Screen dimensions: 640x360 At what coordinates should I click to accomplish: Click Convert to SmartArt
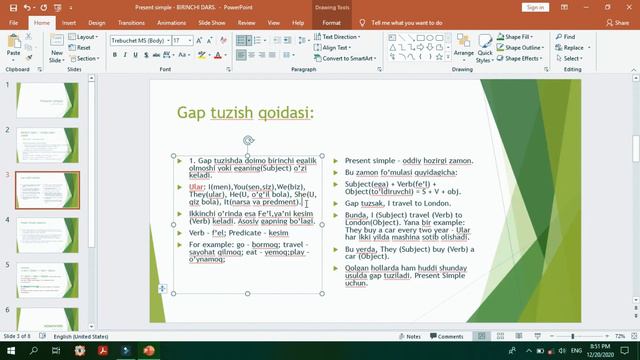[x=345, y=58]
